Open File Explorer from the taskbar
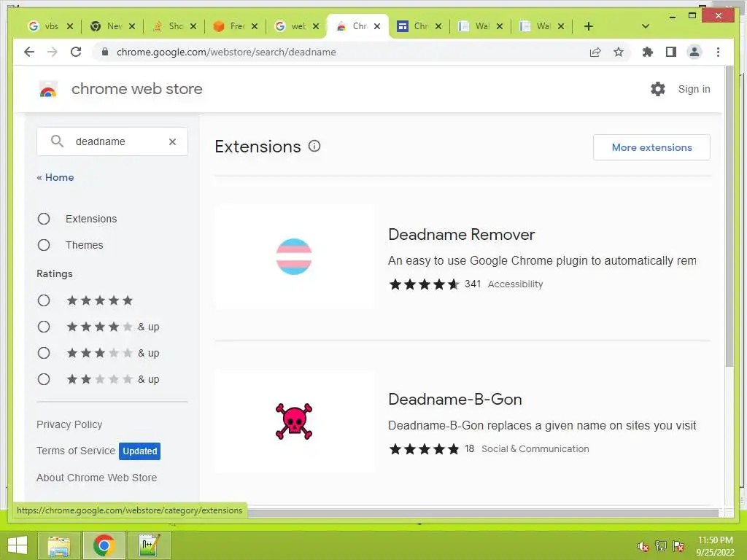This screenshot has height=560, width=747. 58,545
